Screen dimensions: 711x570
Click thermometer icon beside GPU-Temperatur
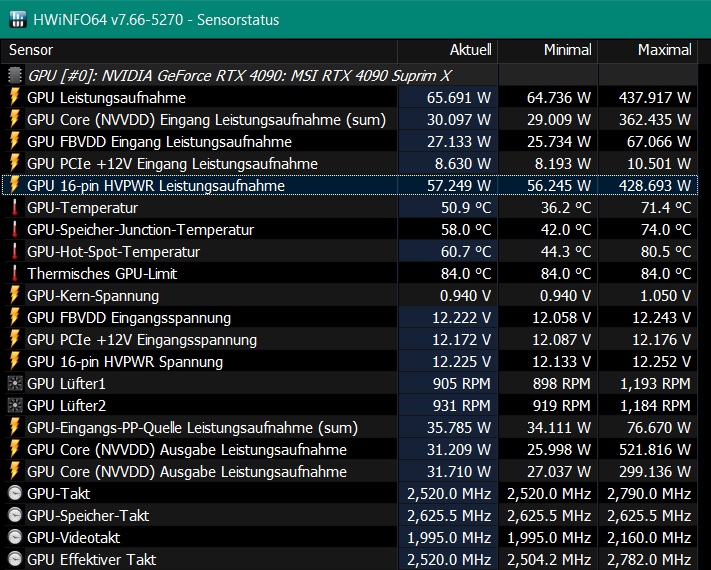[15, 207]
